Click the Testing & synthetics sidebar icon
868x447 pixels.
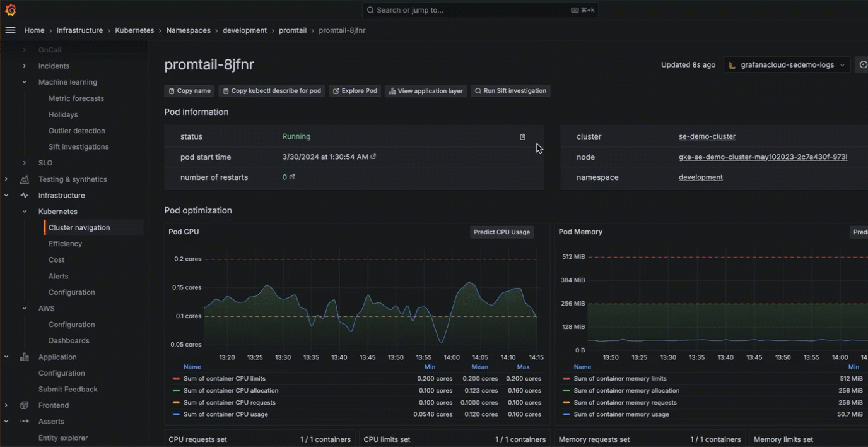click(25, 179)
